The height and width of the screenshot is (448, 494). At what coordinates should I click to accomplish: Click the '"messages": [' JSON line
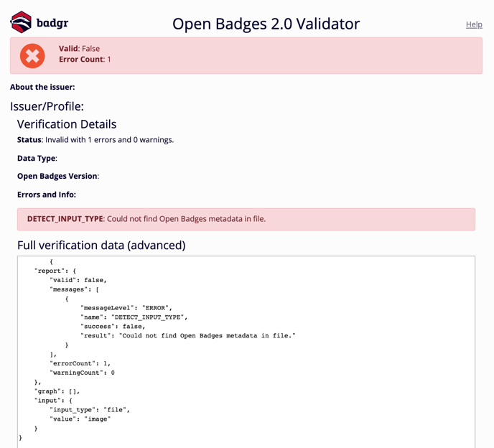[x=75, y=289]
